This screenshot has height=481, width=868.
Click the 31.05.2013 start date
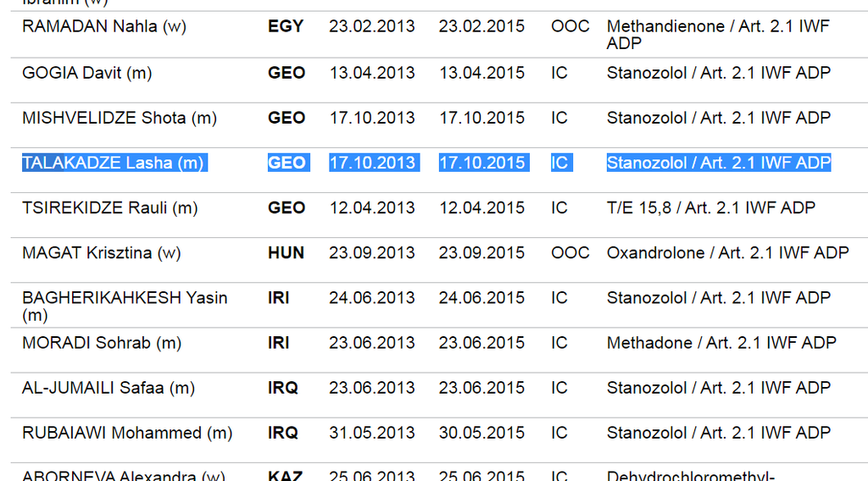point(372,433)
